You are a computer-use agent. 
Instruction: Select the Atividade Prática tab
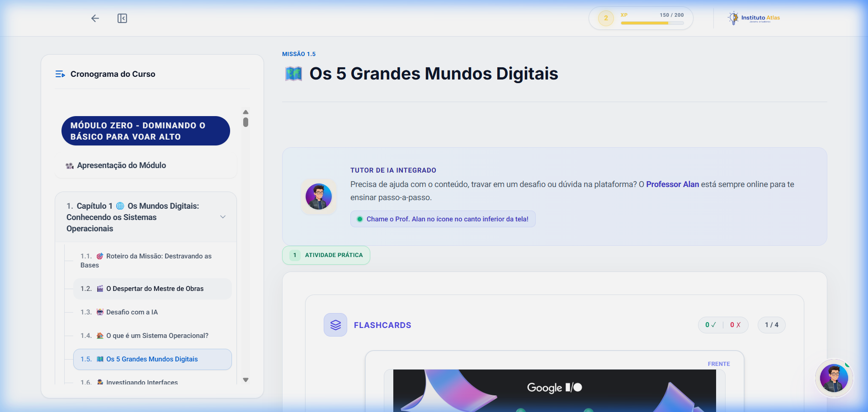326,255
